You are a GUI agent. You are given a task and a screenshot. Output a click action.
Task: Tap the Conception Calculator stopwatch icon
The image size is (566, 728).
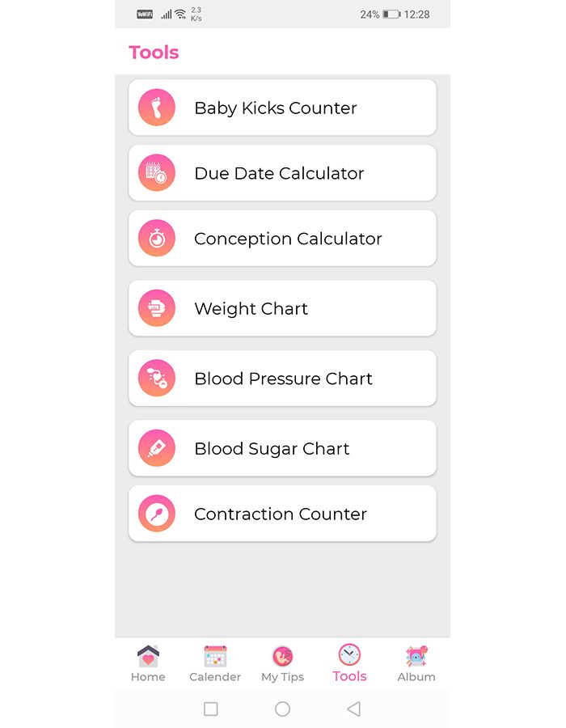(x=157, y=239)
